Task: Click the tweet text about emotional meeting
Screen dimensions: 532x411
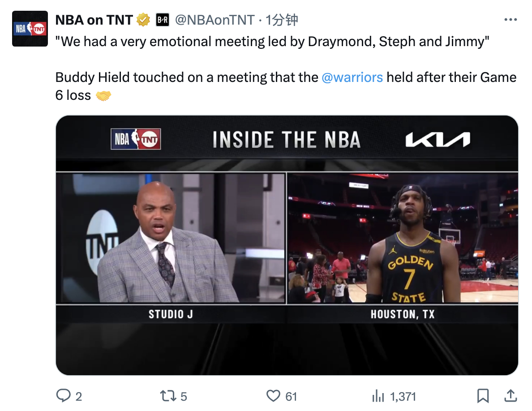Action: pos(272,42)
